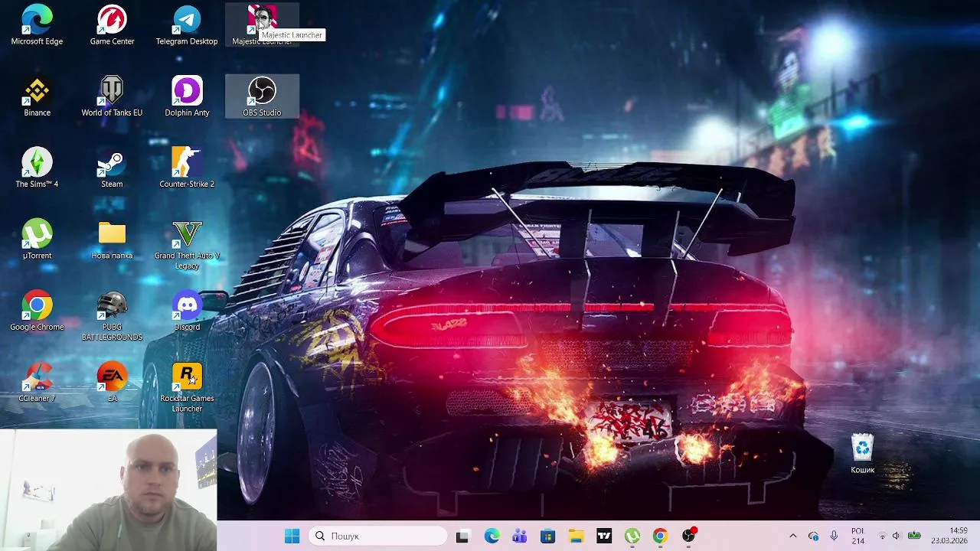Image resolution: width=980 pixels, height=551 pixels.
Task: Select the Majestic Launcher desktop icon
Action: tap(262, 25)
